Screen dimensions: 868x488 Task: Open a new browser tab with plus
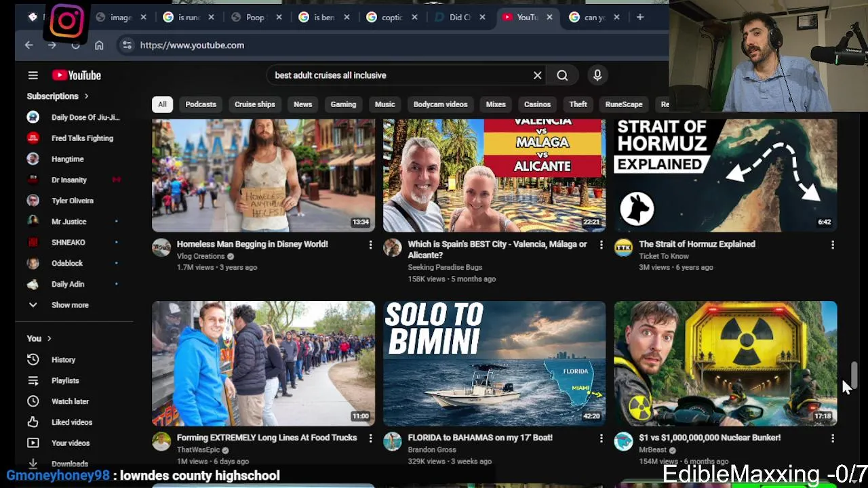click(x=639, y=17)
